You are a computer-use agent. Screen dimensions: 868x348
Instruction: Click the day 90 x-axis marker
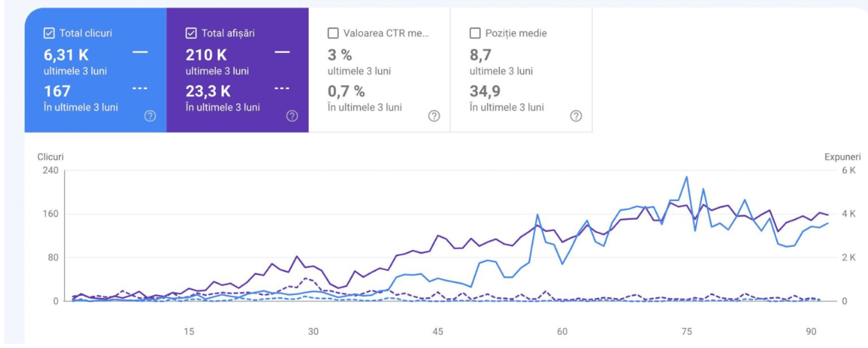pyautogui.click(x=812, y=331)
